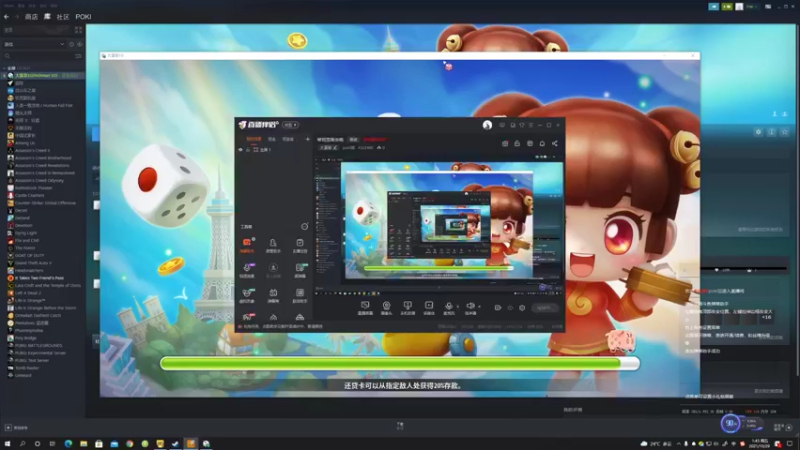Select Assassin's Creed Brotherhood

[43, 158]
